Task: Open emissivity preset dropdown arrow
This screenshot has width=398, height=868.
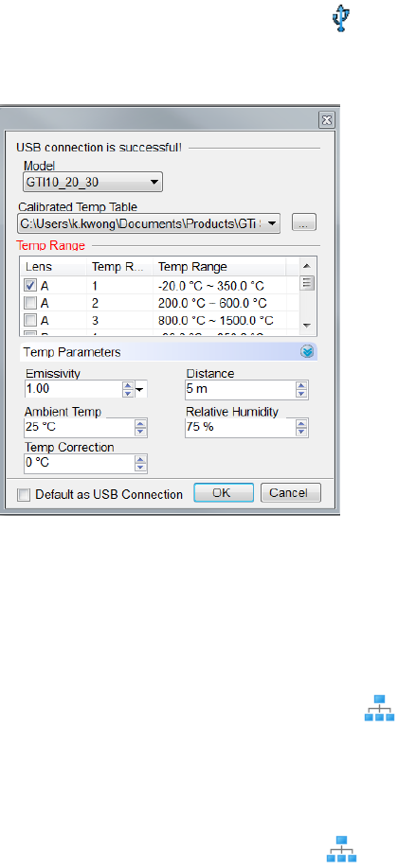Action: [x=139, y=390]
